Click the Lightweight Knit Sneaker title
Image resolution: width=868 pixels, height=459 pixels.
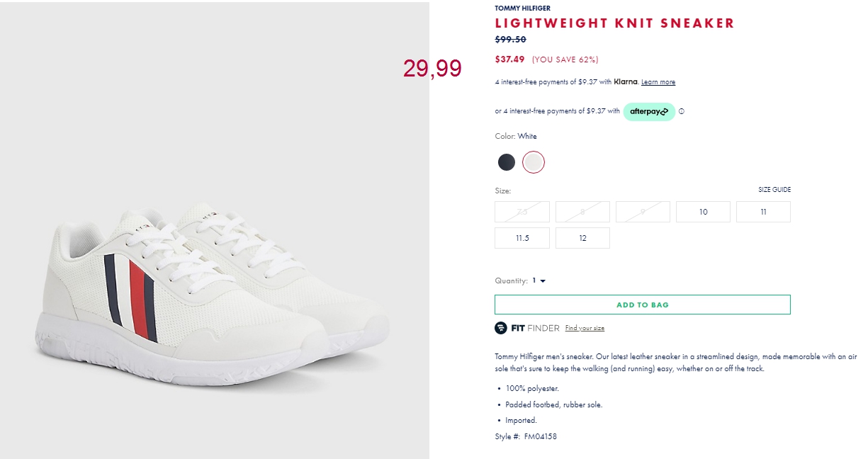(615, 23)
